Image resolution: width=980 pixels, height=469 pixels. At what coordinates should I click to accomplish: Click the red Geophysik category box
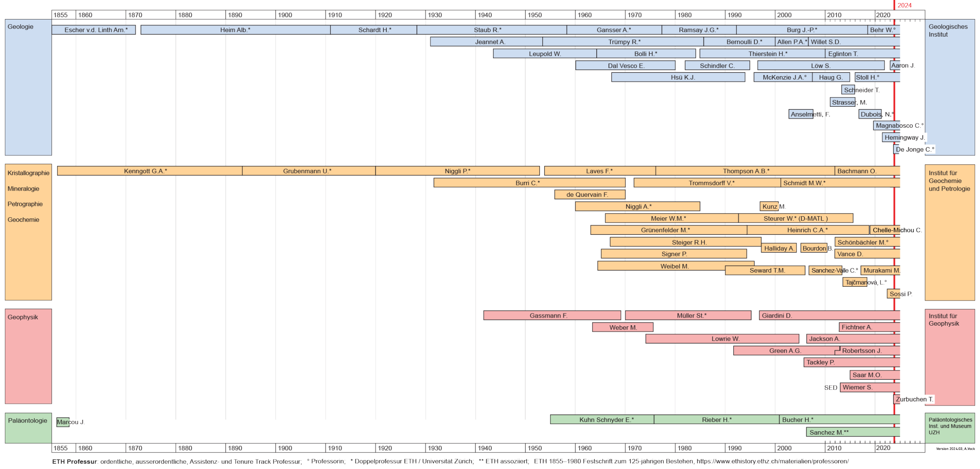(28, 356)
